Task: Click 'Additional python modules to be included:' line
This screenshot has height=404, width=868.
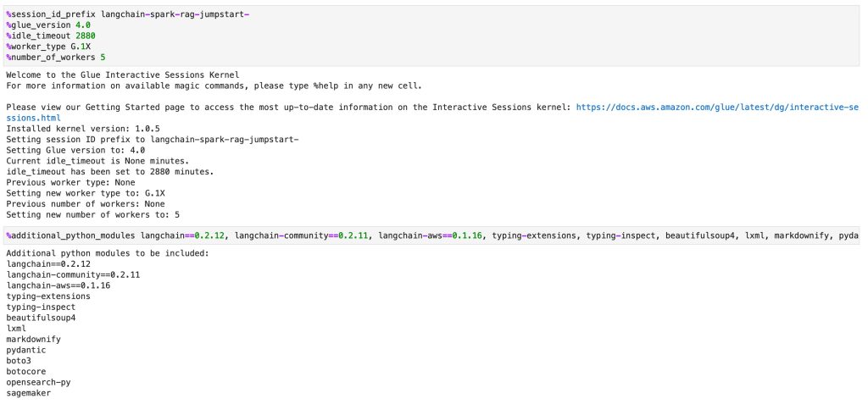Action: (108, 253)
